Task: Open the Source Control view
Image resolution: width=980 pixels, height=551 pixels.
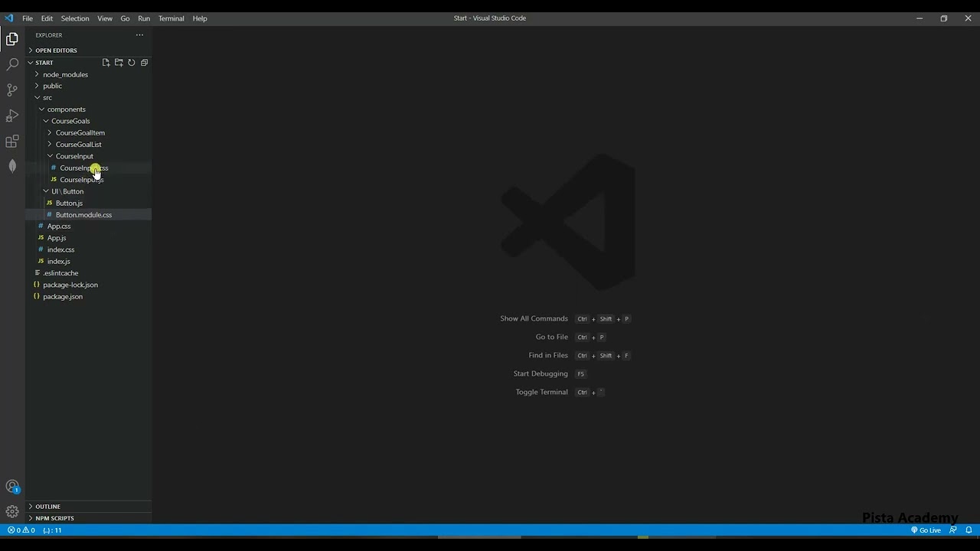Action: pos(12,90)
